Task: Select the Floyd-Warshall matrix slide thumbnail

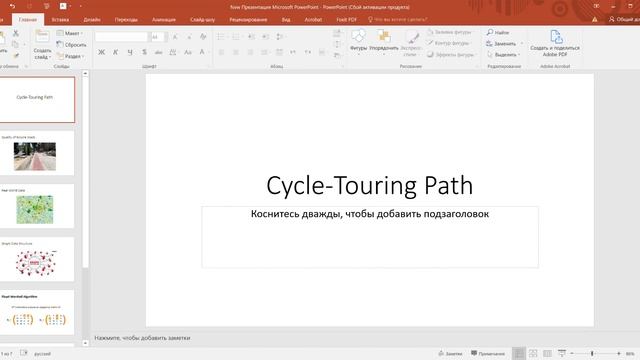Action: point(36,312)
